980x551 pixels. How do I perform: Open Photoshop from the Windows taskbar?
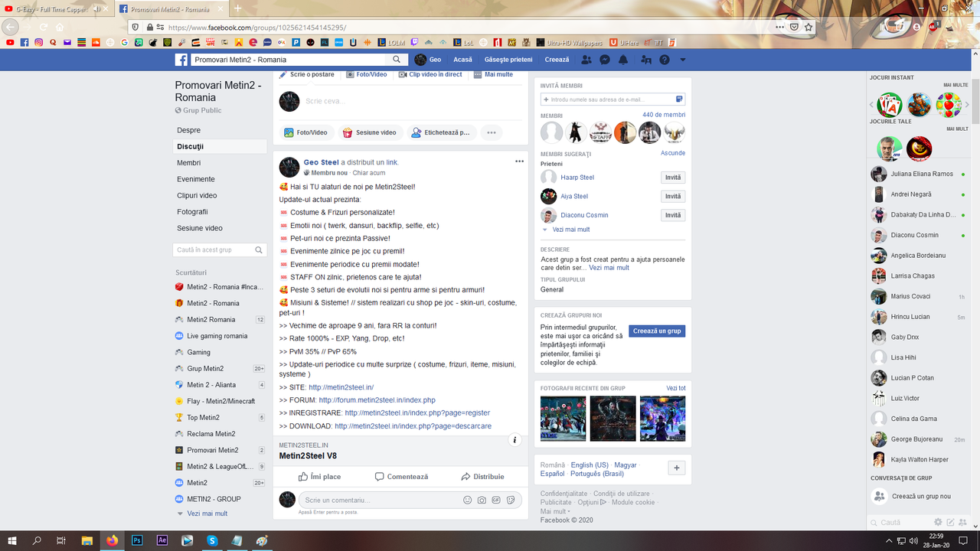tap(137, 540)
